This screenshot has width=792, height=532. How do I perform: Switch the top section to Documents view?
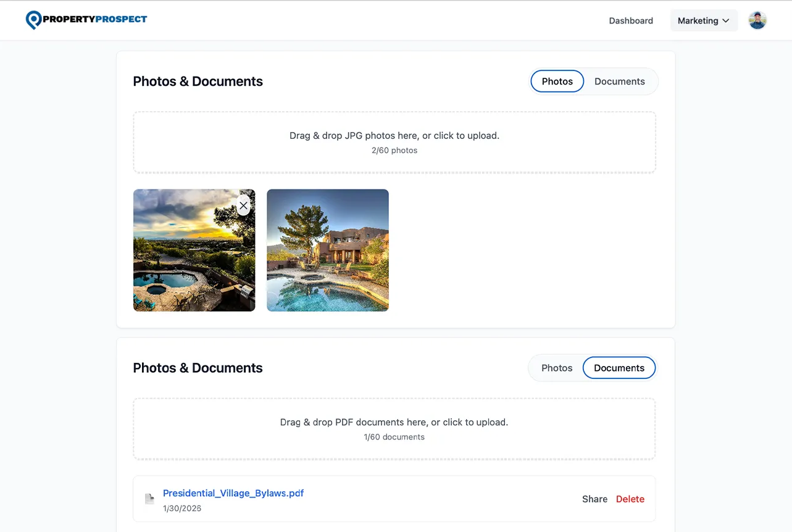620,81
